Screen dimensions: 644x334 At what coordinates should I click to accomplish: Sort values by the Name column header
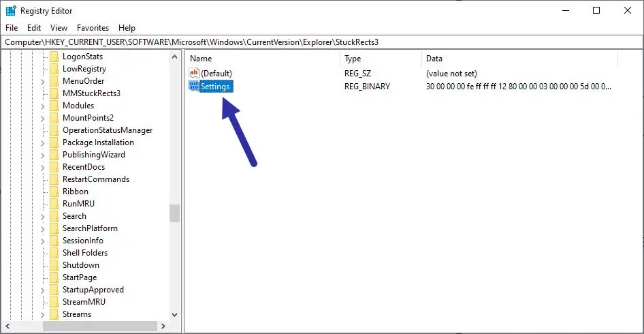coord(263,59)
